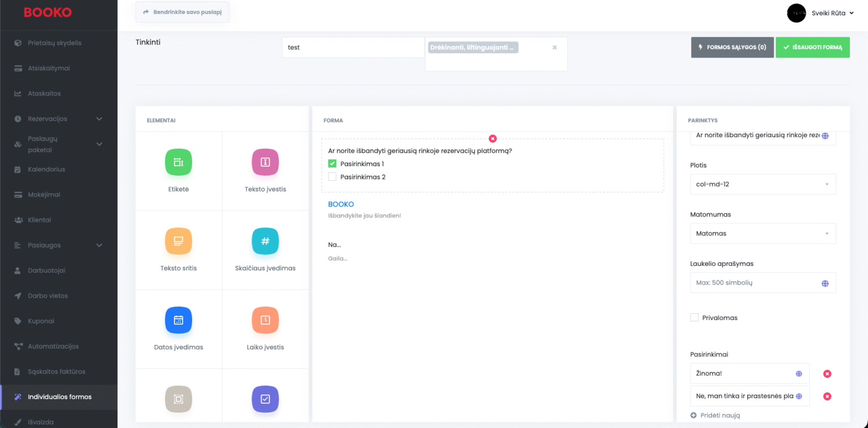Add the Teksto įvestis element
This screenshot has width=868, height=428.
pos(265,163)
